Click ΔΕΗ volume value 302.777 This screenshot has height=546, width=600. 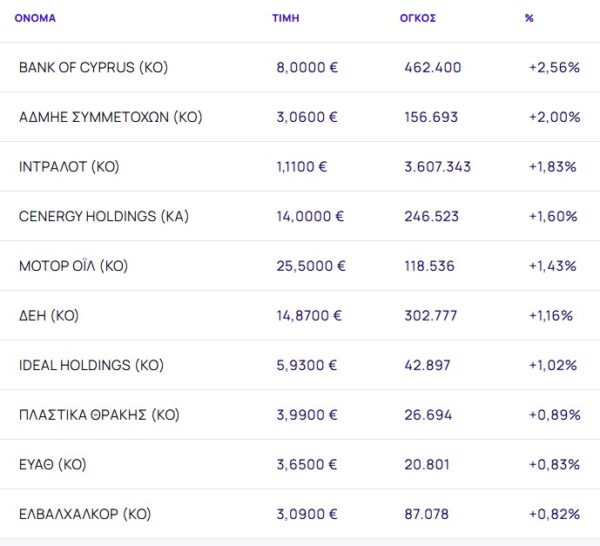[x=431, y=316]
